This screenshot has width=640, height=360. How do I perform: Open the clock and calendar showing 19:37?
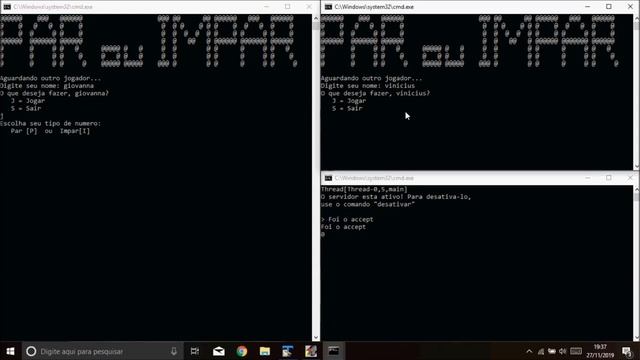click(600, 351)
